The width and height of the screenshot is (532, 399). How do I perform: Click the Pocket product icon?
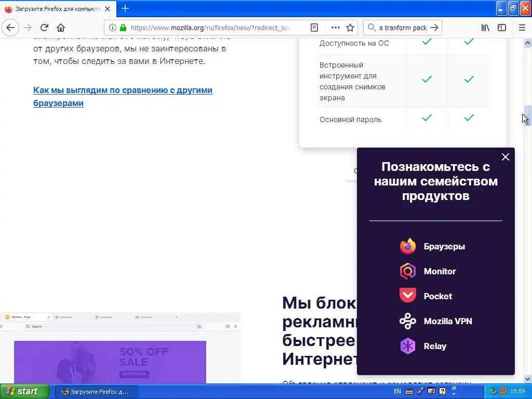pyautogui.click(x=408, y=296)
